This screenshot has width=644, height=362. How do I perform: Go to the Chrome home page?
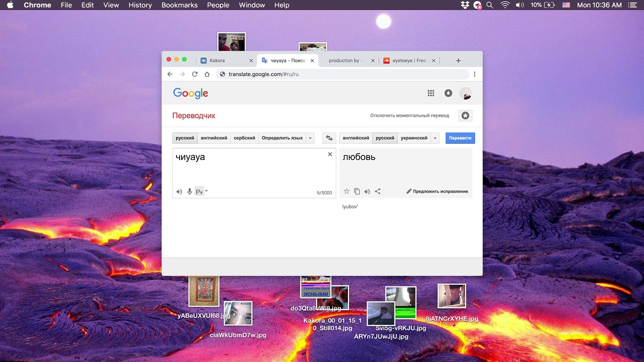pyautogui.click(x=207, y=74)
